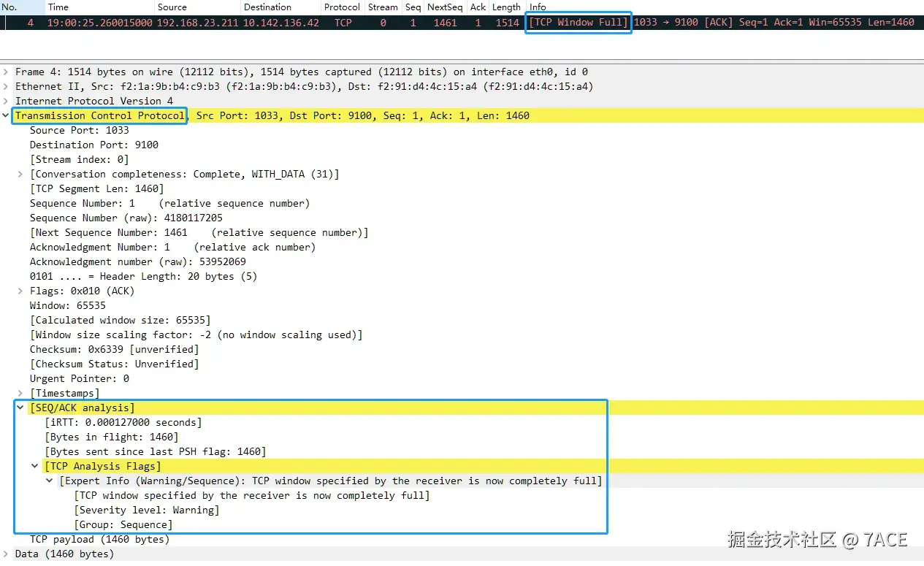Sort by the Stream column header
This screenshot has width=924, height=566.
tap(383, 7)
